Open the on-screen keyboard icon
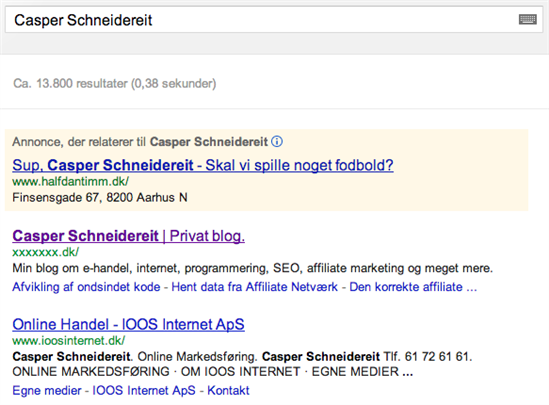 pyautogui.click(x=528, y=19)
